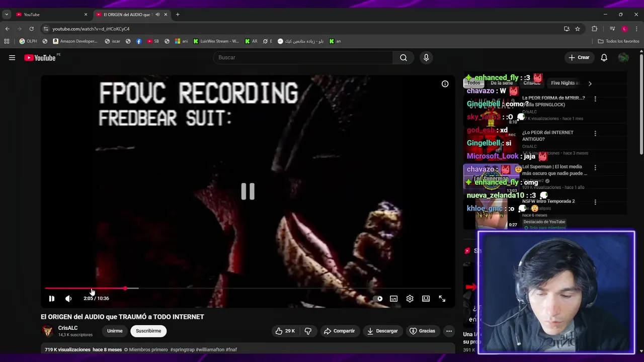The width and height of the screenshot is (644, 362).
Task: Open the tab search dropdown
Action: (7, 15)
